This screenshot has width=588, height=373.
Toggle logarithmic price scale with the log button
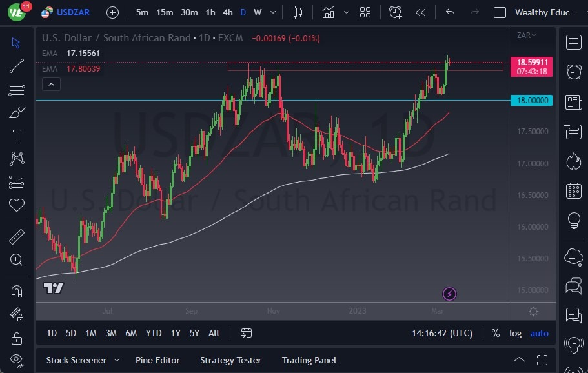tap(515, 333)
